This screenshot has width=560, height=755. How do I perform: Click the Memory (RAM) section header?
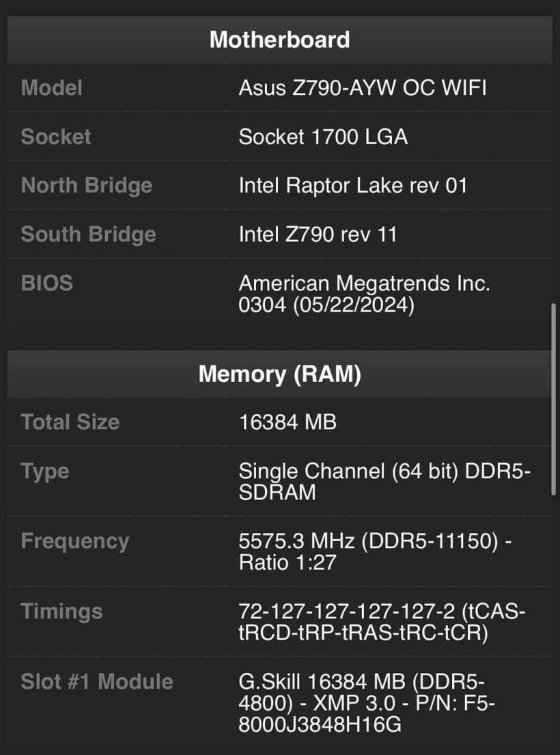(x=279, y=374)
